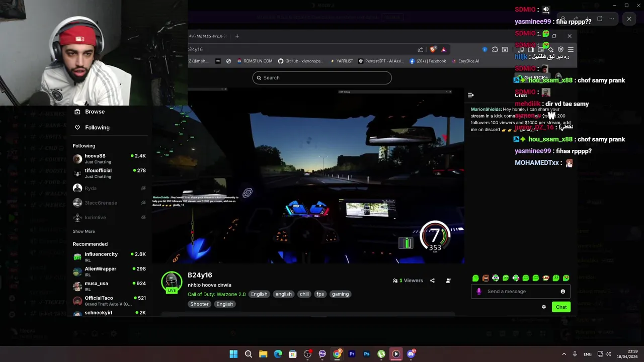Open Microsoft Store from taskbar
Screen dimensions: 644x362
click(292, 354)
